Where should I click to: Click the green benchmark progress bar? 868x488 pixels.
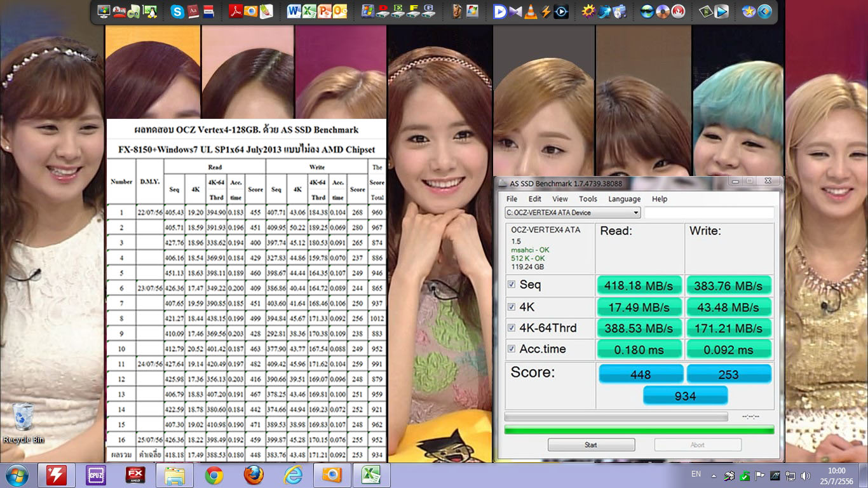(x=639, y=430)
